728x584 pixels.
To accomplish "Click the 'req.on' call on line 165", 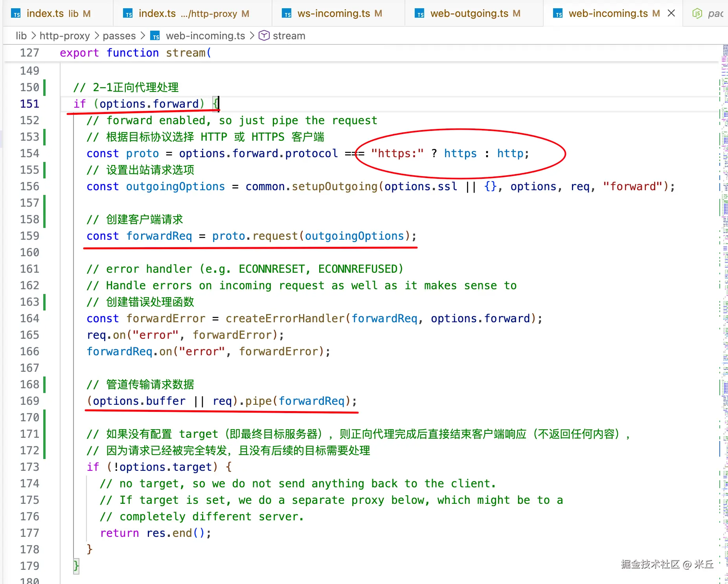I will (x=106, y=335).
